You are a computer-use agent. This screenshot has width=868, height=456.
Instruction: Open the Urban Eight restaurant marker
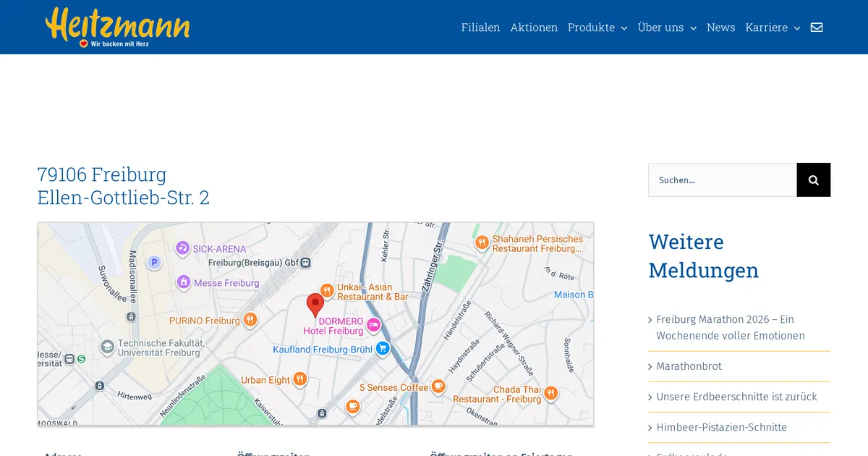[300, 379]
